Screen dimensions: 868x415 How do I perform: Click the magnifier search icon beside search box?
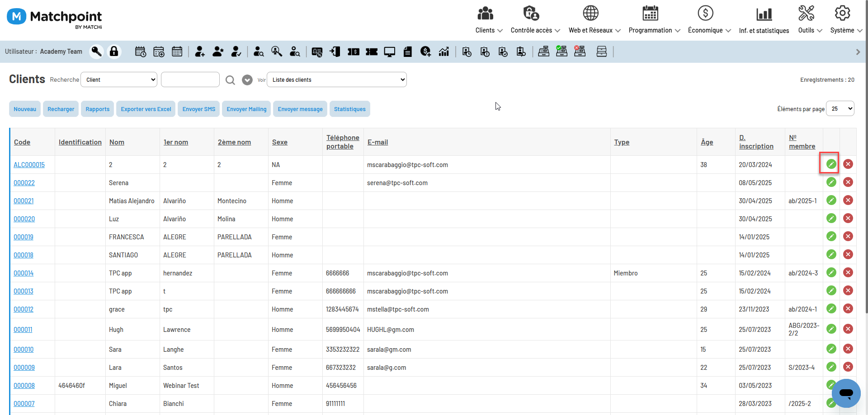click(230, 80)
